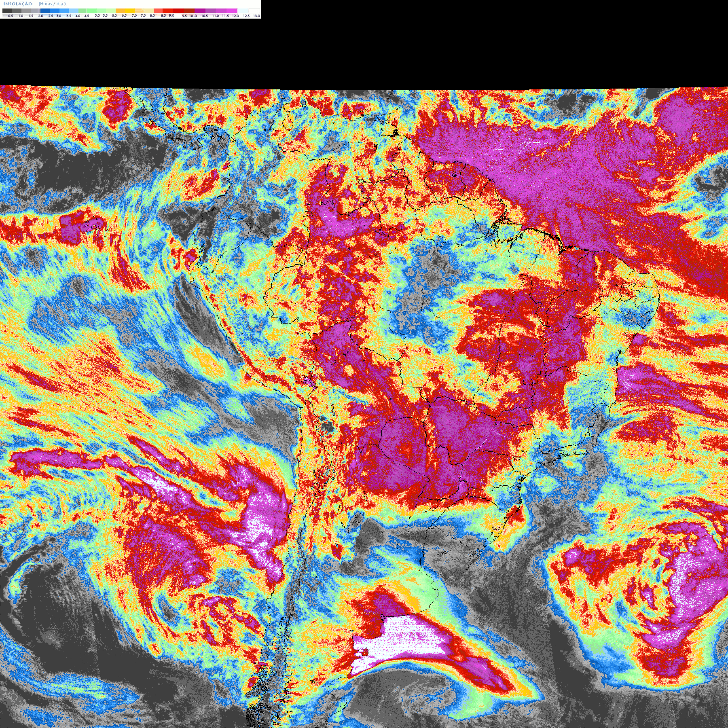The height and width of the screenshot is (728, 728).
Task: Click the pale blue swatch between 12.0 and 12.5
Action: (x=243, y=11)
